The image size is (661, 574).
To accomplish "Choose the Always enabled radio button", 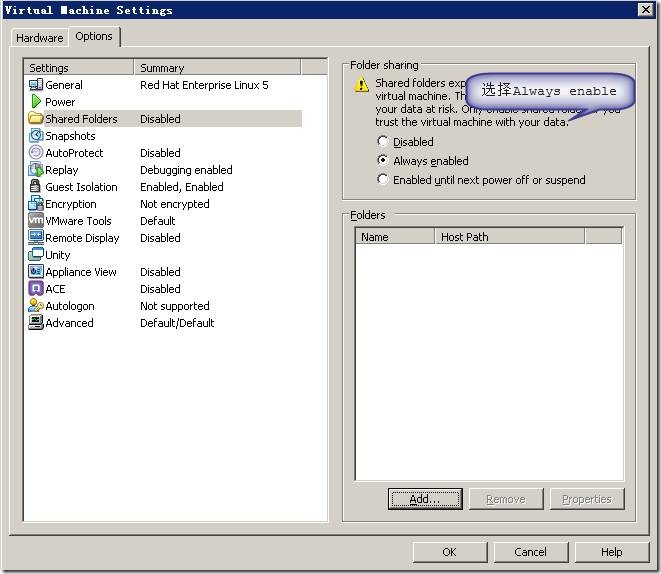I will [382, 160].
